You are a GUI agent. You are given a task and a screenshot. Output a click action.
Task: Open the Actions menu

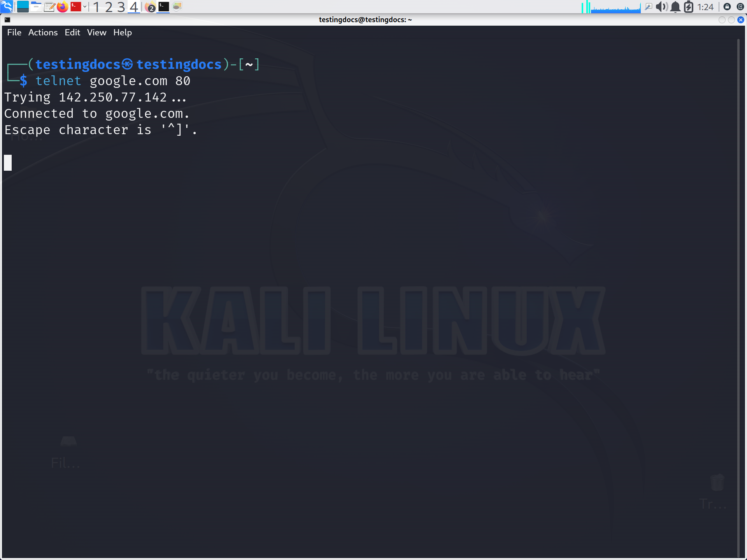tap(43, 32)
